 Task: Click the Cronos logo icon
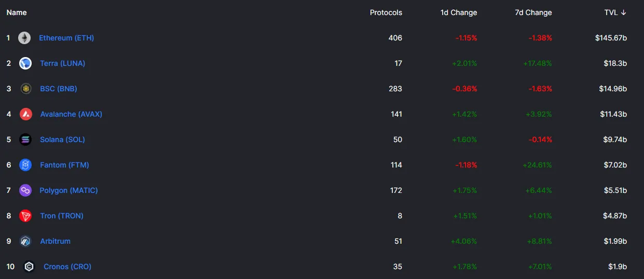pos(29,267)
